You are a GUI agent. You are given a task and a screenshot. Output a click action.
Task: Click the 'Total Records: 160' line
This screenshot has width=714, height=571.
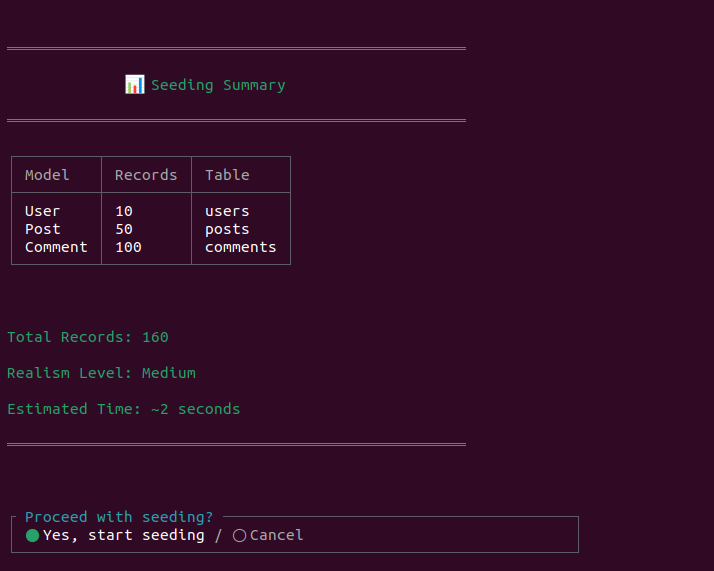(x=88, y=337)
